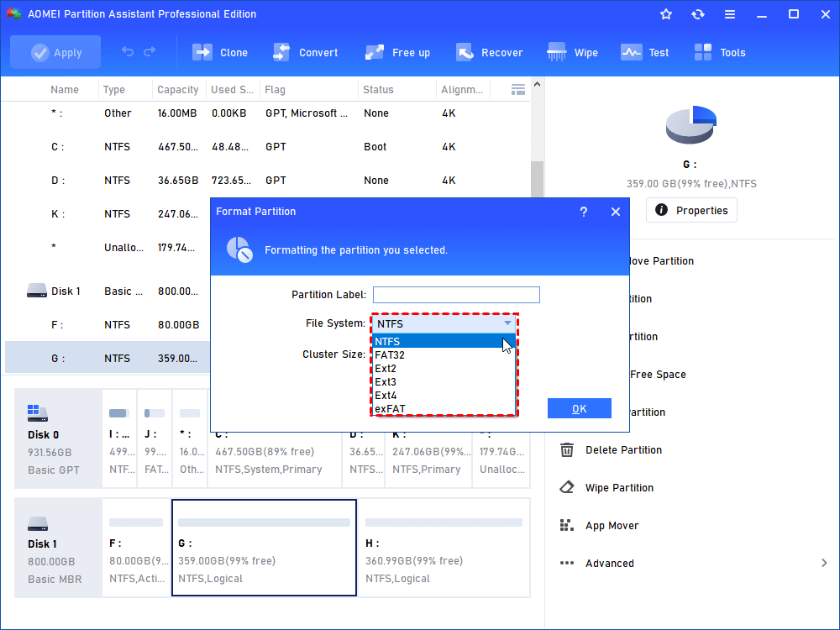Click the partition list scrollbar up arrow
840x630 pixels.
point(537,84)
